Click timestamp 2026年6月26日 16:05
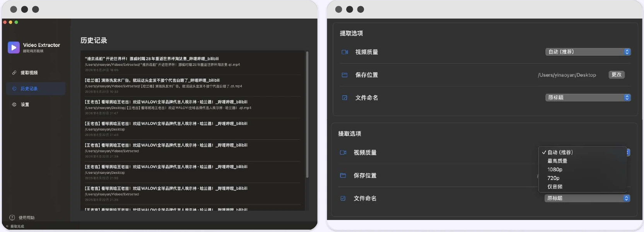Screen dimensions: 644x232 tap(102, 70)
